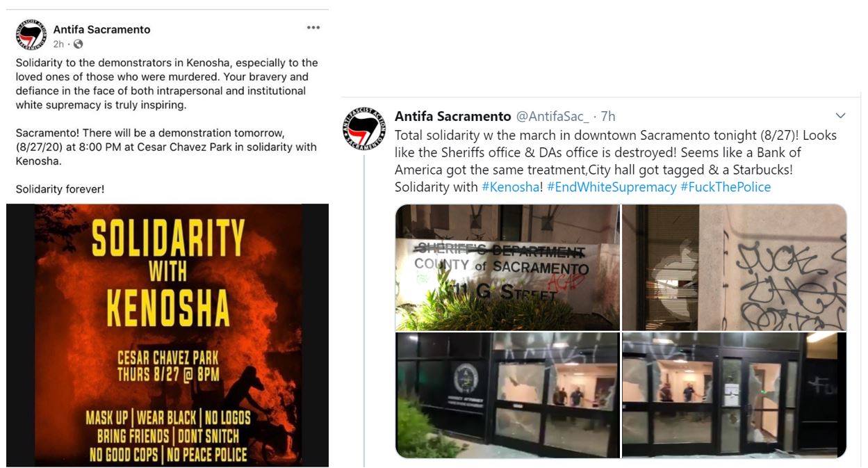Open the #Kenosha hashtag

coord(510,187)
